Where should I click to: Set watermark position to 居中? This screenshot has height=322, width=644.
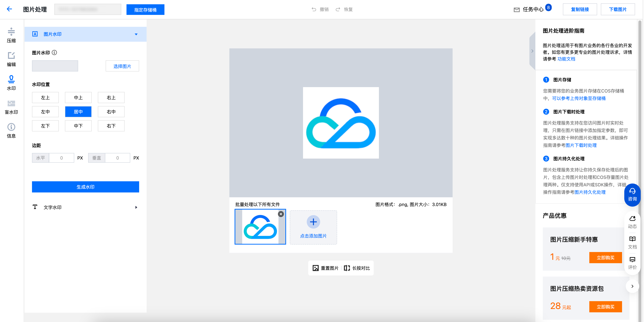[x=78, y=112]
